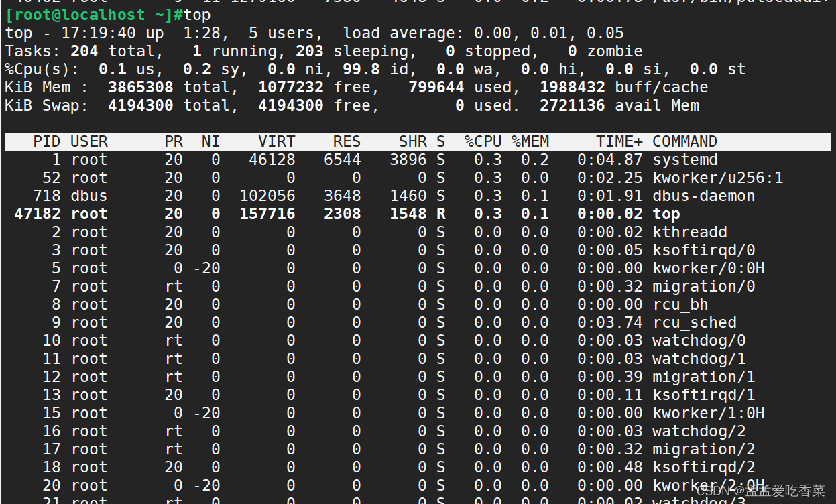Viewport: 836px width, 504px height.
Task: Click the TIME+ column header
Action: pyautogui.click(x=619, y=141)
